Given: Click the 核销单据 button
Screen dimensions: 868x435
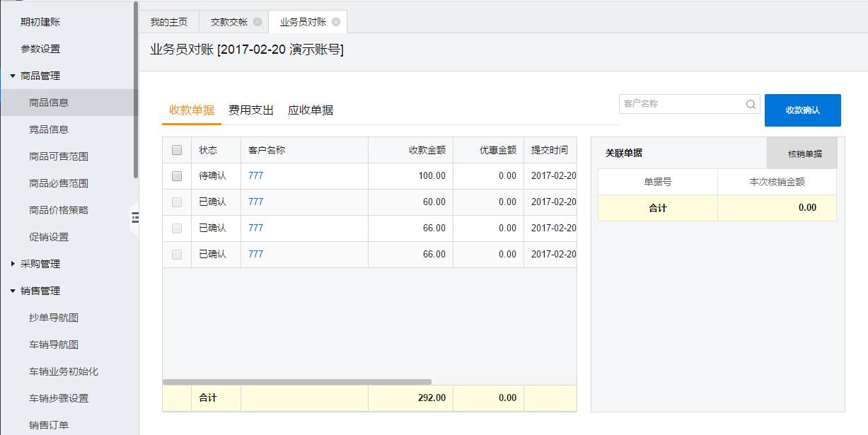Looking at the screenshot, I should 804,153.
